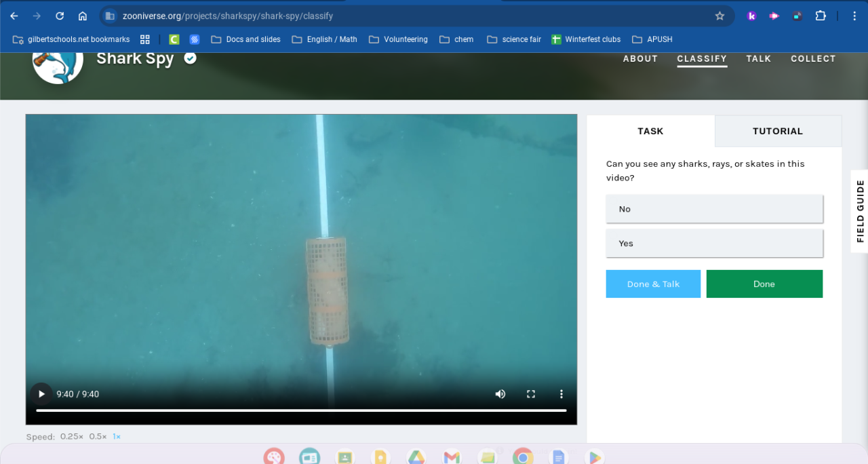Bookmark this page with star icon
The height and width of the screenshot is (464, 868).
pos(719,16)
